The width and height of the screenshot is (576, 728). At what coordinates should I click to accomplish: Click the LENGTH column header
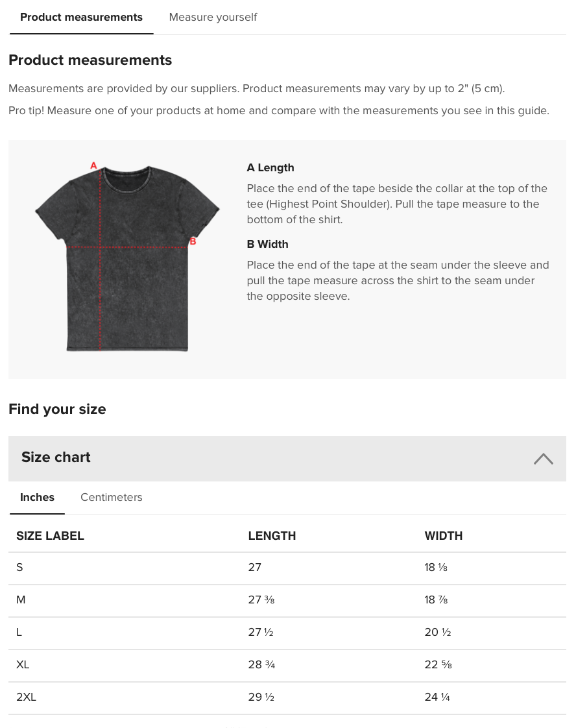pyautogui.click(x=272, y=536)
